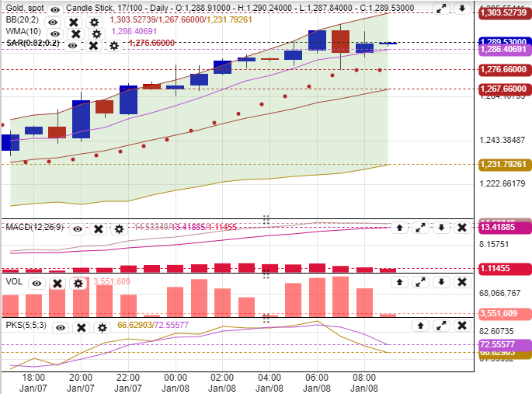Move the MACD panel down
The height and width of the screenshot is (394, 532).
click(441, 228)
